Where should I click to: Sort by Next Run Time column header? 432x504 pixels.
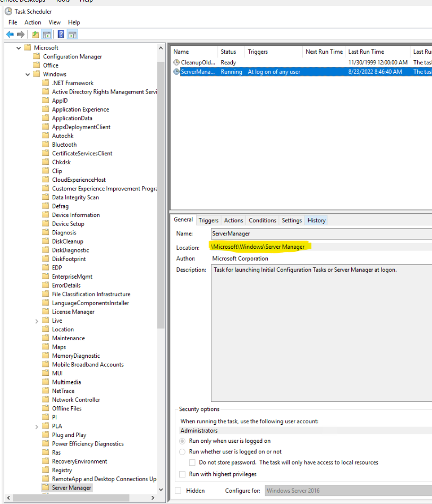click(x=324, y=52)
